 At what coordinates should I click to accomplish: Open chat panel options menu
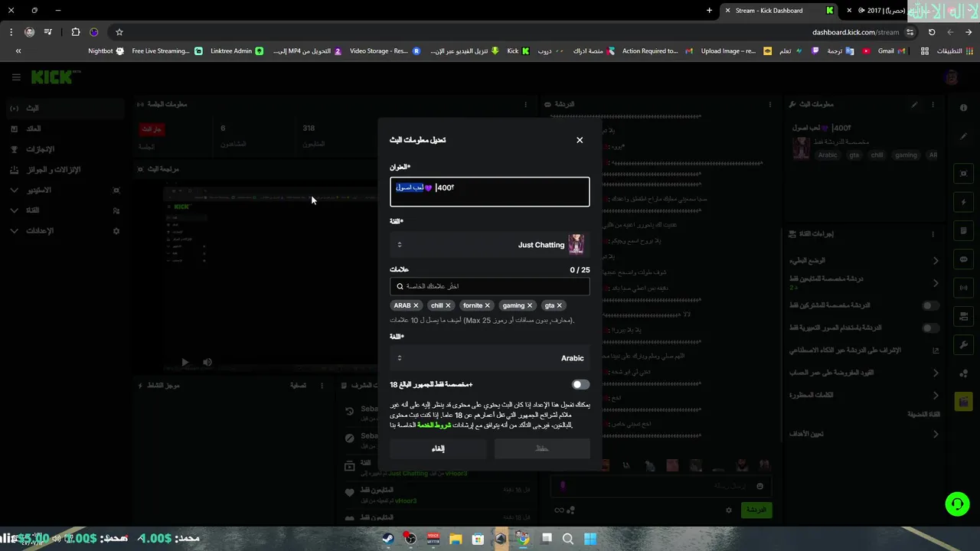770,104
